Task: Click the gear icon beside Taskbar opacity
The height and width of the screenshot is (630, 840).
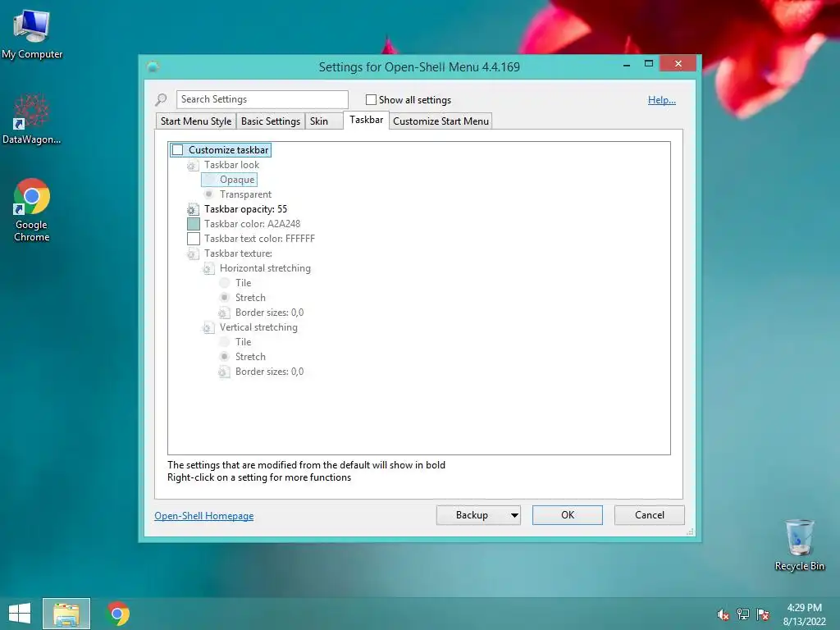Action: pyautogui.click(x=192, y=209)
